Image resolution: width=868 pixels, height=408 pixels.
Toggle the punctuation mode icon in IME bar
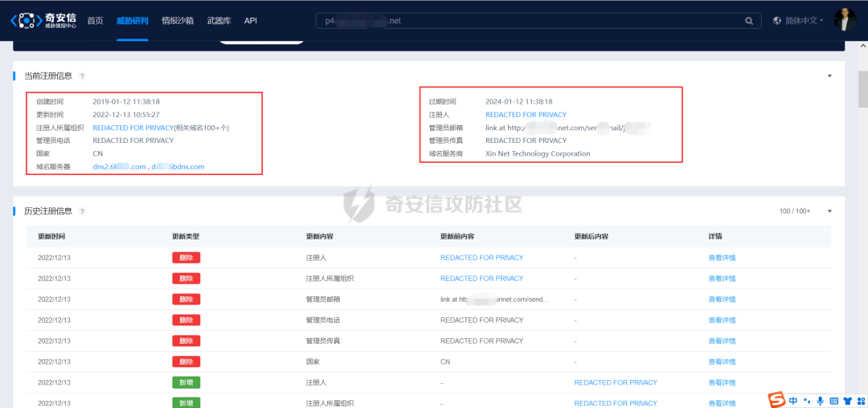point(807,400)
